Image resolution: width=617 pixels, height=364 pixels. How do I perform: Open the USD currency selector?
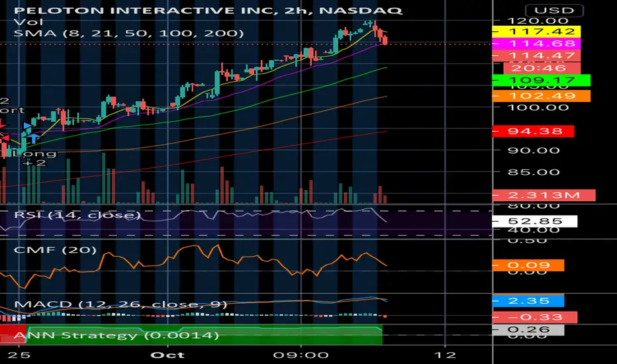pos(554,11)
